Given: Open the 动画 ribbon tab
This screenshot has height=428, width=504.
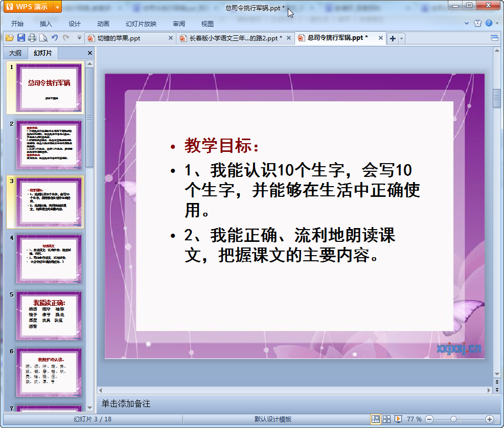Looking at the screenshot, I should click(103, 24).
